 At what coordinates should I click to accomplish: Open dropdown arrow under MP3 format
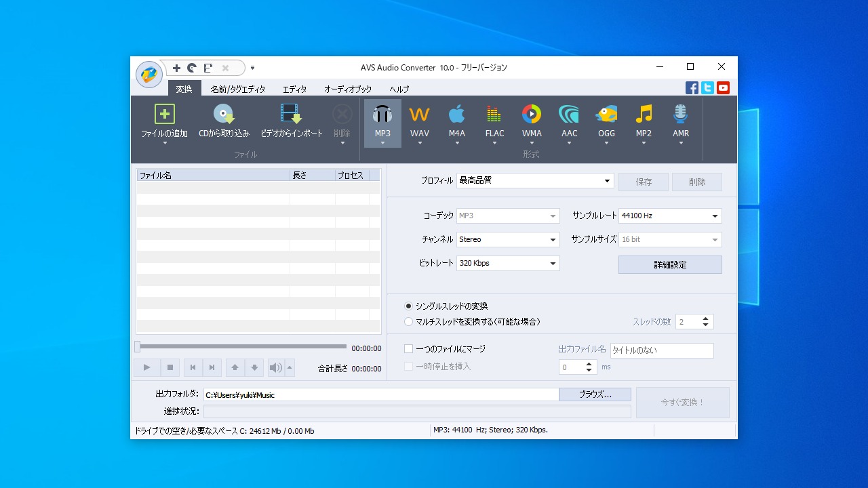pyautogui.click(x=382, y=143)
